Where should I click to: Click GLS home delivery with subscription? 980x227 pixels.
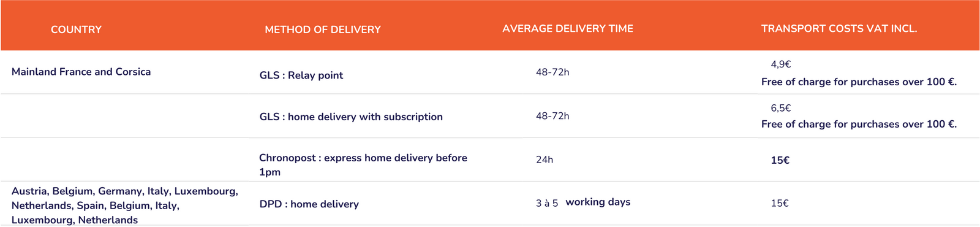tap(351, 117)
